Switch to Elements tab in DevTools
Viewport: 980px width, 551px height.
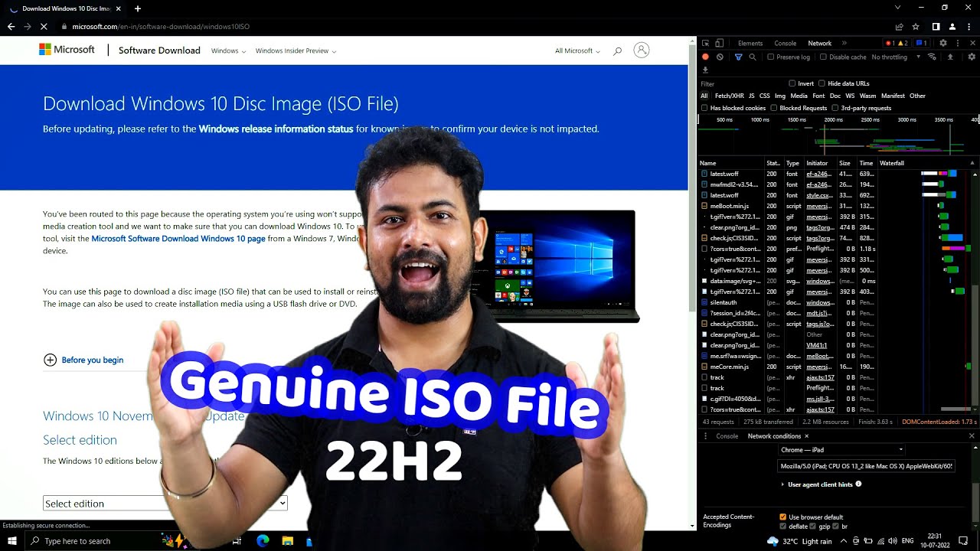[750, 44]
